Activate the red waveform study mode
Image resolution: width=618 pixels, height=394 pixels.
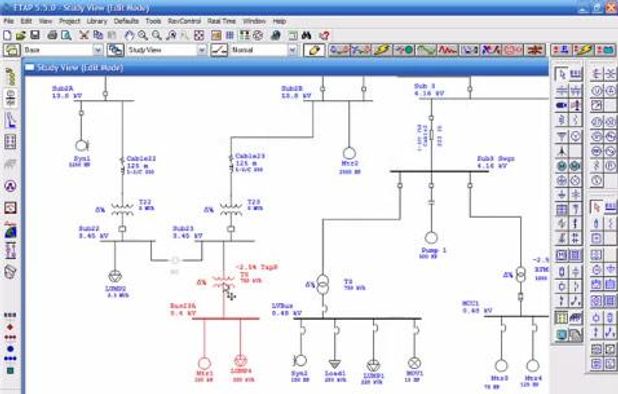pos(448,50)
